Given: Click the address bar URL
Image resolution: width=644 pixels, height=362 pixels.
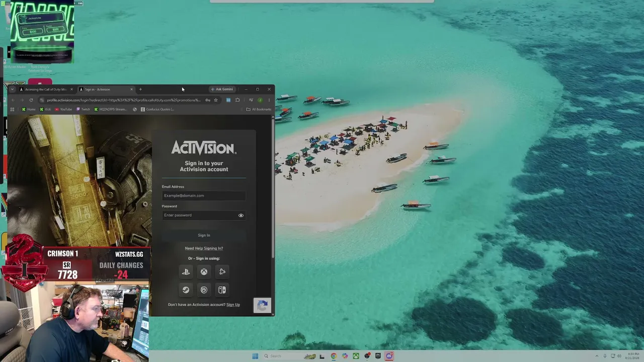Looking at the screenshot, I should coord(123,100).
